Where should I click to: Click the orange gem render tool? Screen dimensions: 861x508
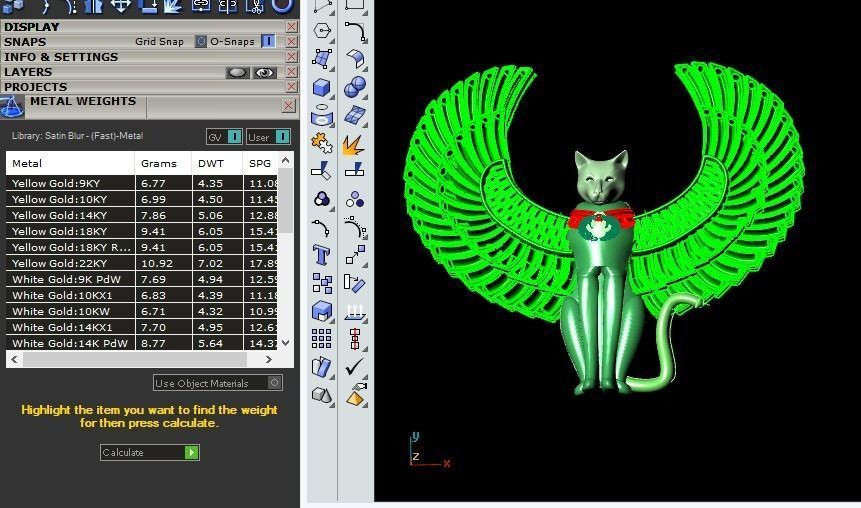[x=356, y=395]
